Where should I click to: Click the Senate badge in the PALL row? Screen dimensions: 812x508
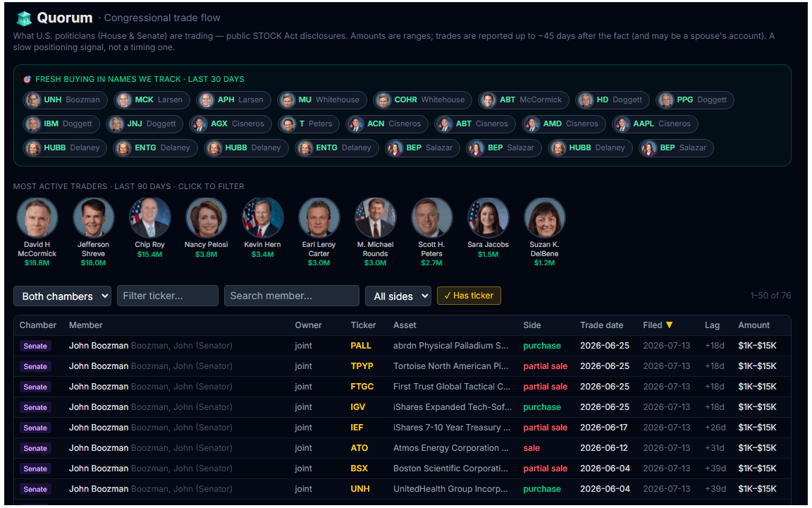35,346
